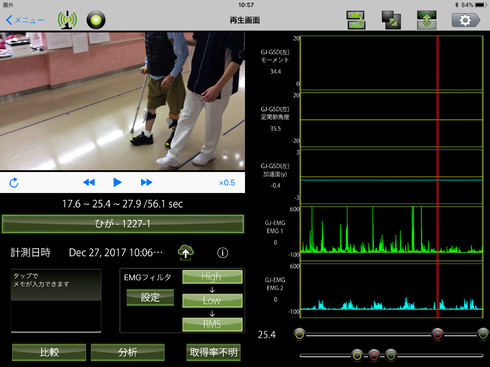The image size is (490, 367).
Task: Tap the Dec 27, 2017 10:06 timestamp
Action: [x=116, y=253]
